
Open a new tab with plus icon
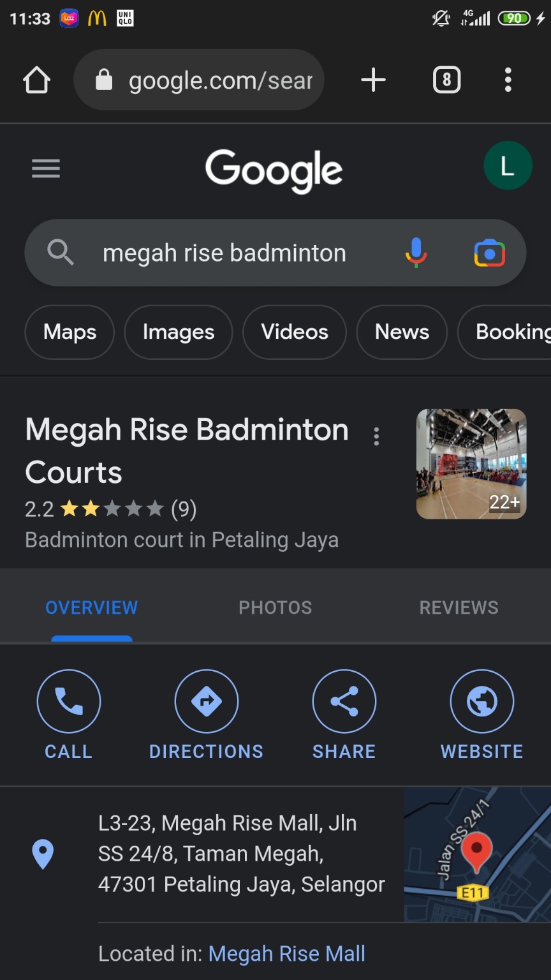pos(373,80)
